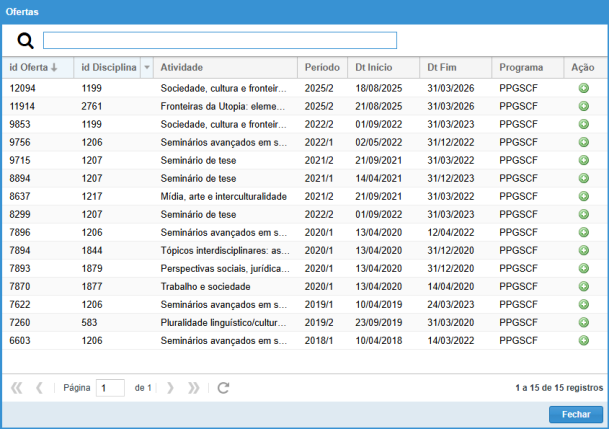Select the add icon in offer 8637's row

point(583,196)
